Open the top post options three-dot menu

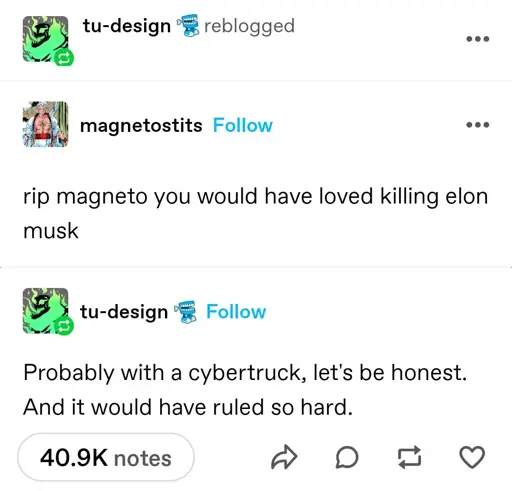coord(478,39)
